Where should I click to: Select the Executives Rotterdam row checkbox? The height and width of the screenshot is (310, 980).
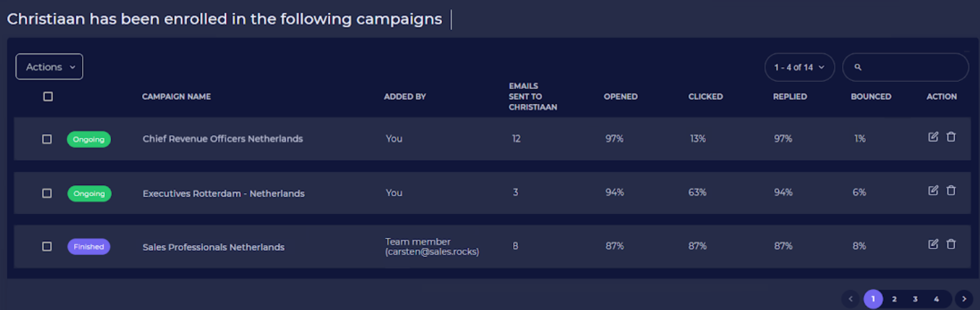coord(47,193)
